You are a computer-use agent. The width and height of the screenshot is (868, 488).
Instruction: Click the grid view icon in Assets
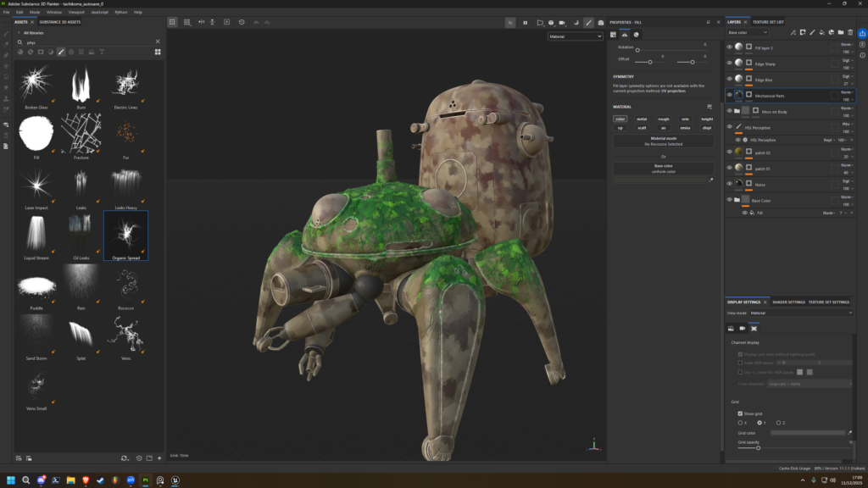point(158,52)
